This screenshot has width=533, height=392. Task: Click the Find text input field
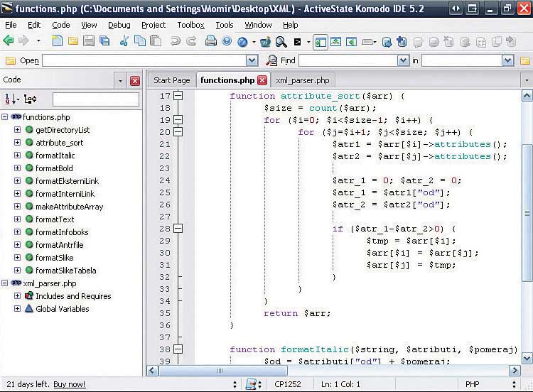pyautogui.click(x=348, y=61)
